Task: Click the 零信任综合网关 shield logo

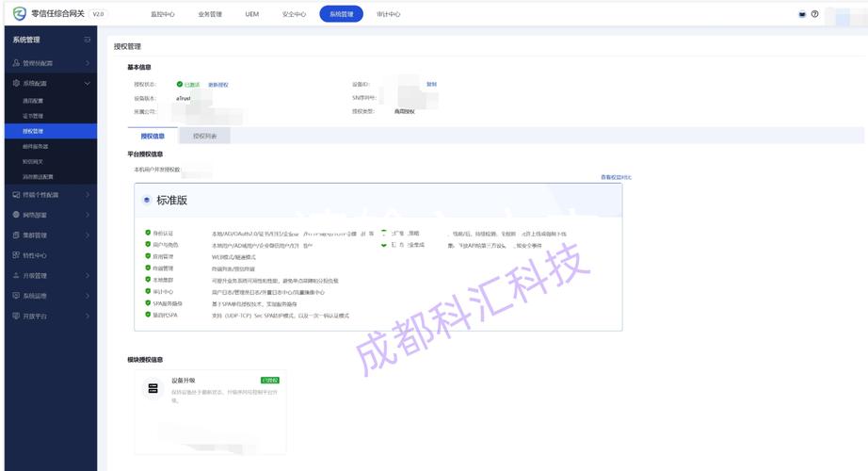Action: click(19, 14)
